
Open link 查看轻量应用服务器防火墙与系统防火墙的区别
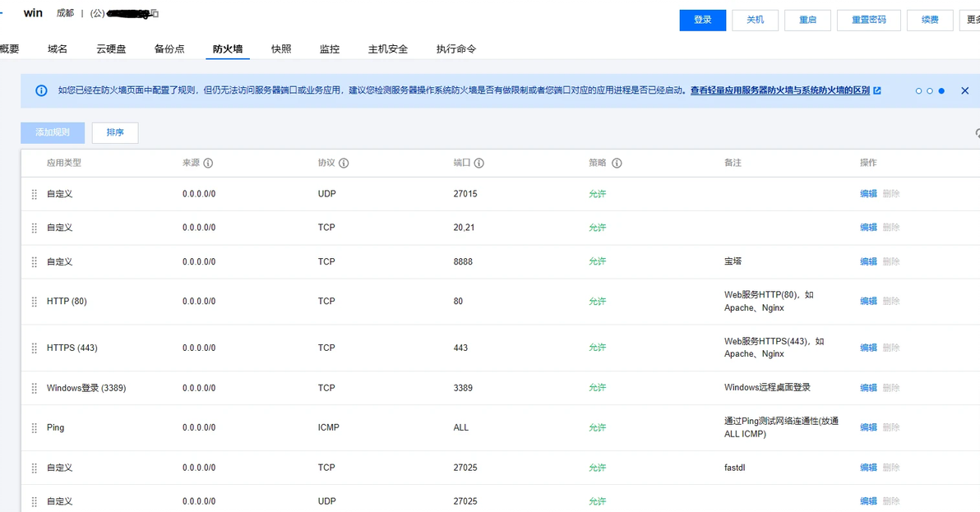(x=780, y=90)
